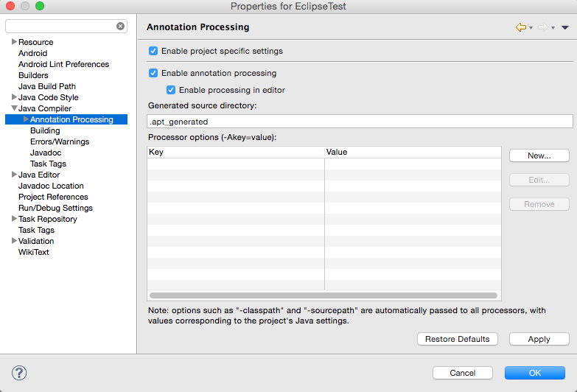Toggle Enable project specific settings checkbox
Screen dimensions: 577x392
[x=153, y=51]
